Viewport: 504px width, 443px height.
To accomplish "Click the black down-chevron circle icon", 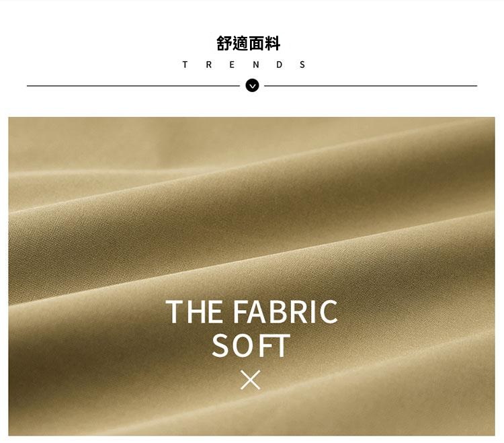I will click(252, 85).
